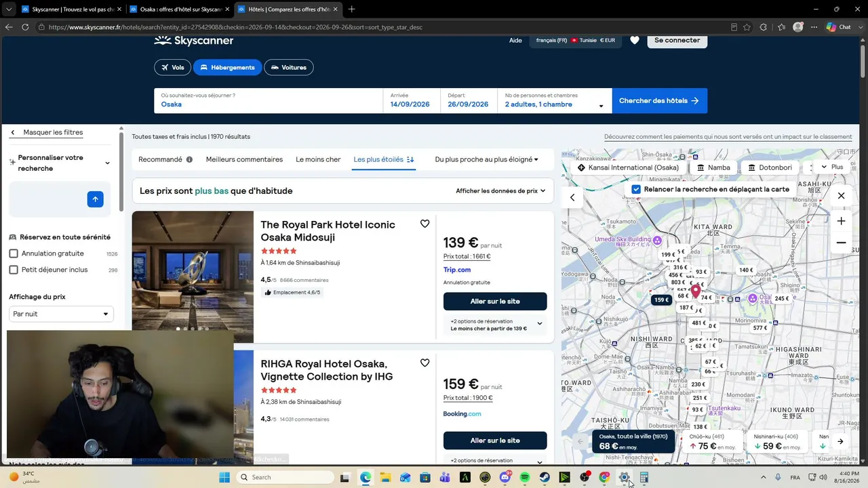
Task: Save RIHGA Royal Hotel Osaka to favorites
Action: point(425,363)
